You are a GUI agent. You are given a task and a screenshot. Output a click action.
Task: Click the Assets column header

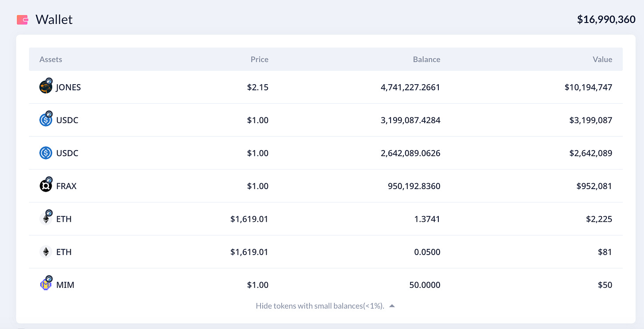pos(51,59)
